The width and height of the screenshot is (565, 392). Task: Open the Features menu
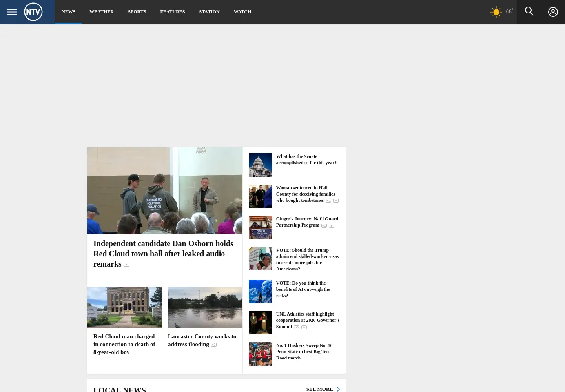[172, 12]
